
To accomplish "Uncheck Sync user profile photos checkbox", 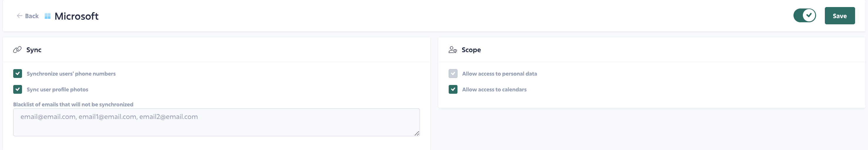I will (x=18, y=89).
